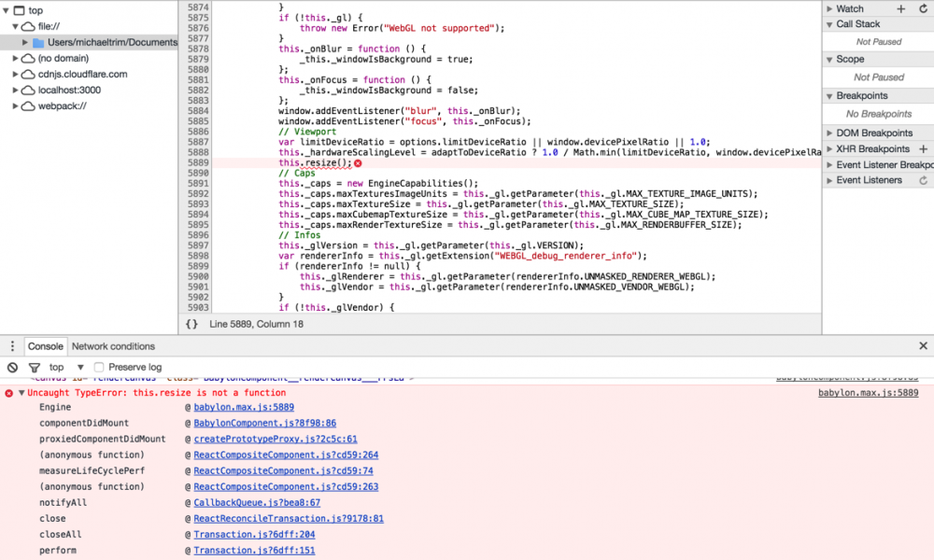Open the console filter funnel

pyautogui.click(x=35, y=368)
